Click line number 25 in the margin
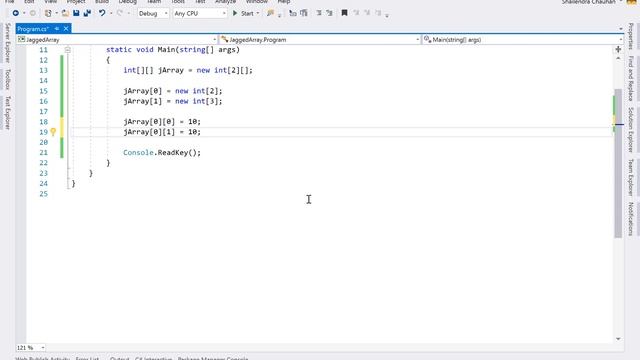Image resolution: width=640 pixels, height=360 pixels. pos(43,194)
